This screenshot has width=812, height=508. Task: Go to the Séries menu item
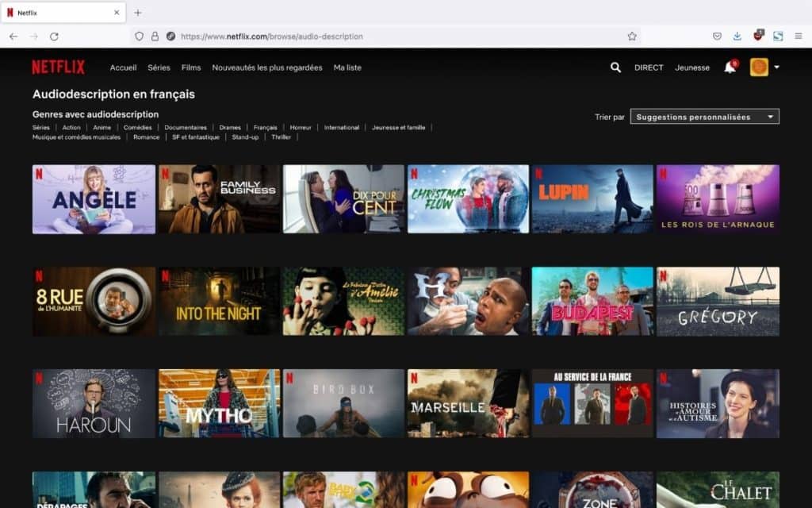coord(159,67)
